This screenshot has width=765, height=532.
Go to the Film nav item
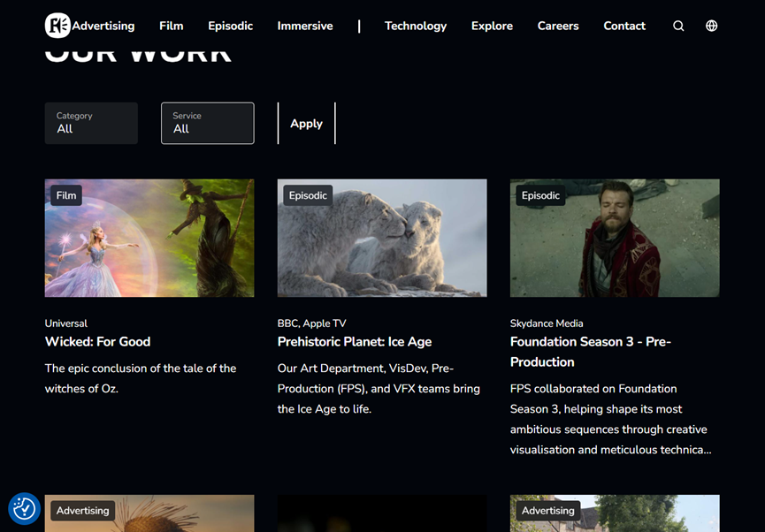point(172,26)
